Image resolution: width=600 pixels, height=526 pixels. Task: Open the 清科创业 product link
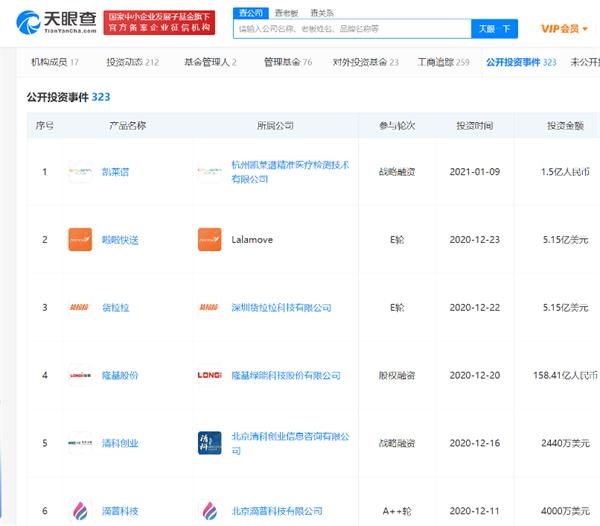120,443
